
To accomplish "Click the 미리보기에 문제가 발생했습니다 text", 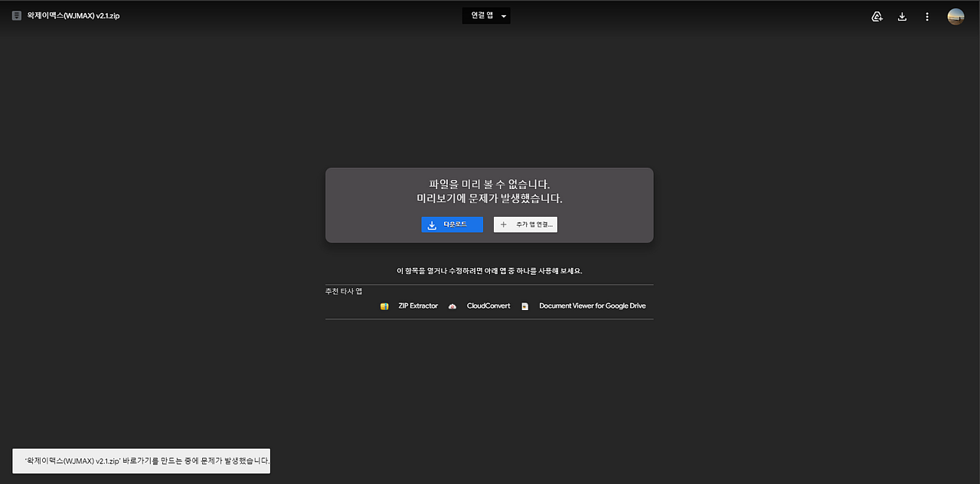I will (489, 198).
